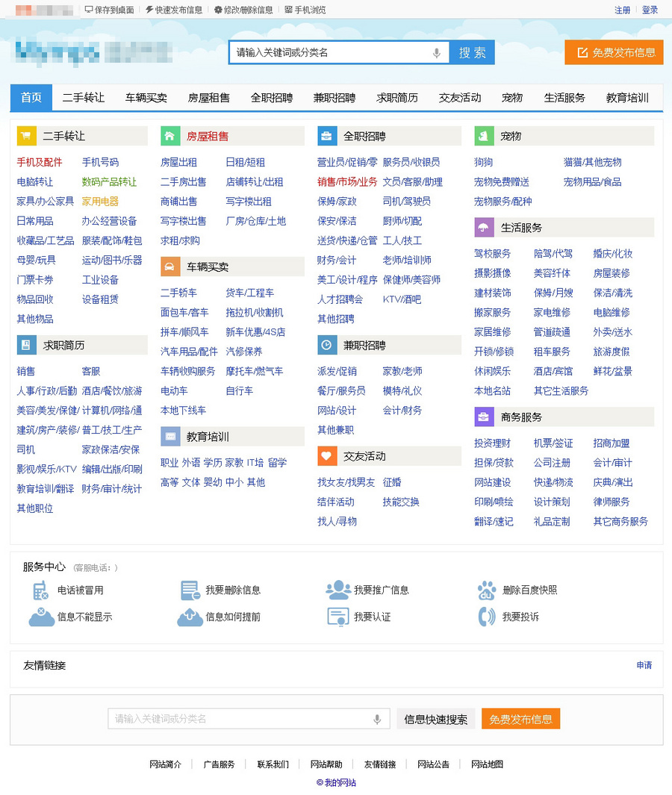Switch to the 全职招聘 navigation tab
This screenshot has height=795, width=672.
pos(272,97)
